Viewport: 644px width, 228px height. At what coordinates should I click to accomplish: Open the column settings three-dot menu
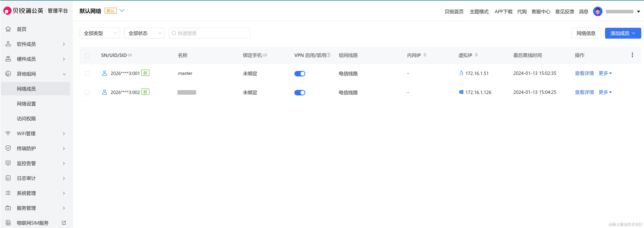pyautogui.click(x=632, y=55)
